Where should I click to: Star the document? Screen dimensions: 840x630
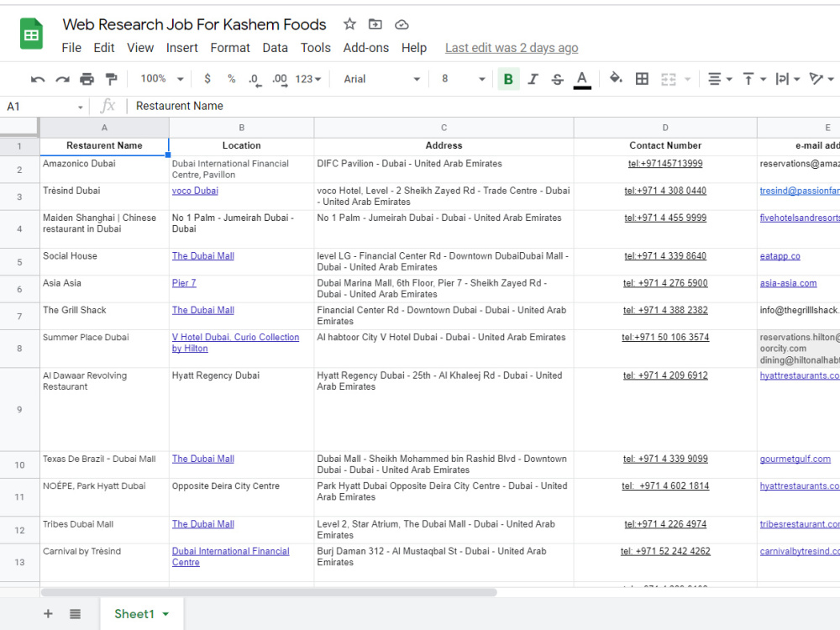click(349, 24)
